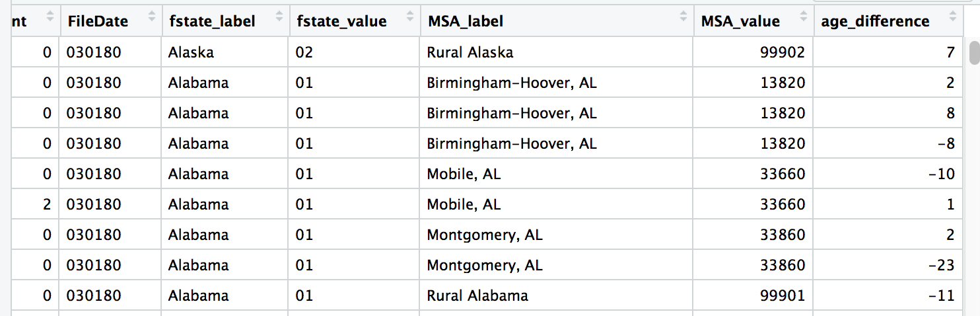The image size is (980, 316).
Task: Click the age_difference column header label
Action: (x=875, y=21)
